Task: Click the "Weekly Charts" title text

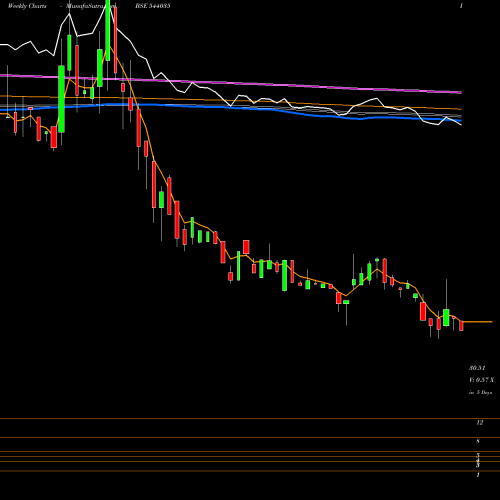Action: (x=27, y=6)
